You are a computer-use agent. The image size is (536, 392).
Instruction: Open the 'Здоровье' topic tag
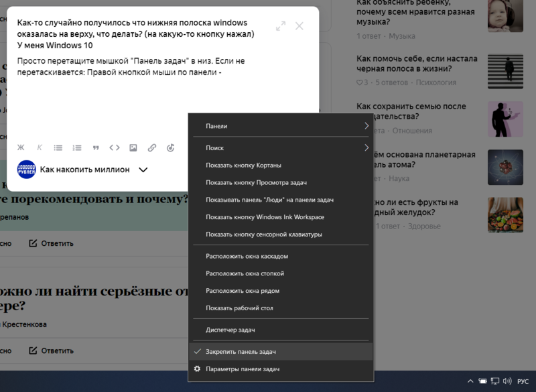(x=424, y=226)
